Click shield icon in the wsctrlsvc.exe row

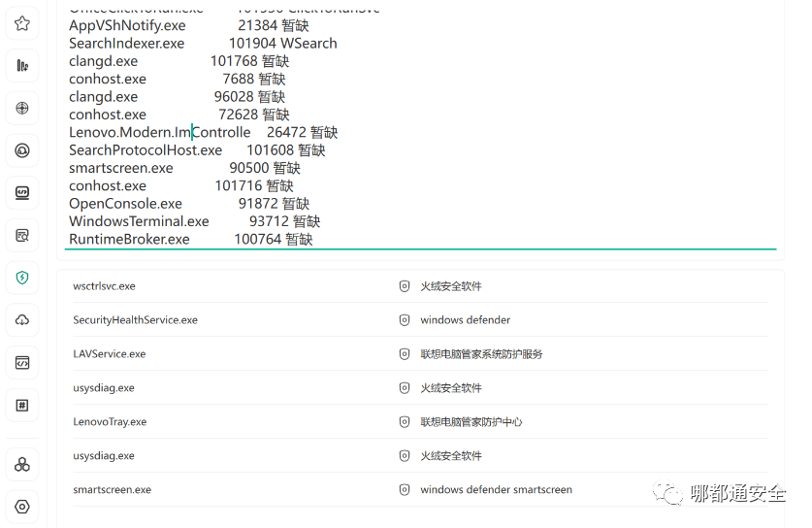[405, 286]
